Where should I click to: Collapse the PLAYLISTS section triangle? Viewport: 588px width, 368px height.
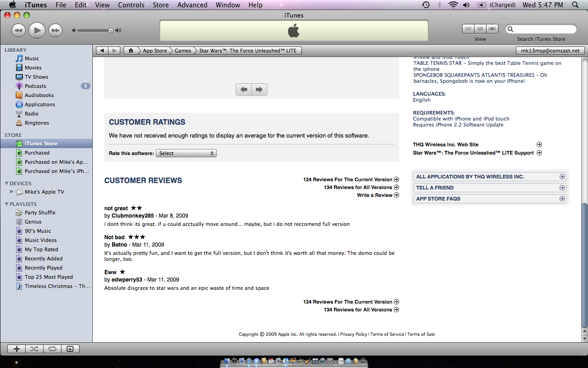(x=6, y=204)
